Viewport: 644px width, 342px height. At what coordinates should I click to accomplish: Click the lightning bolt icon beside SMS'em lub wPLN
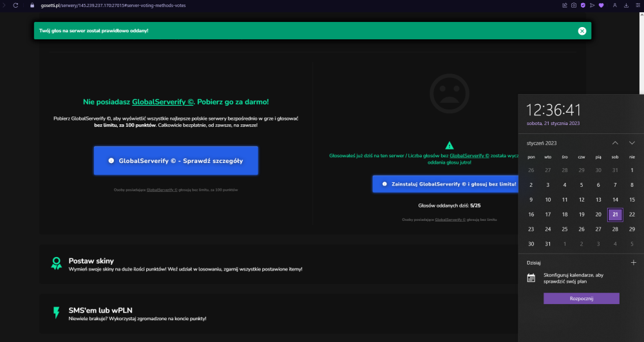pos(56,312)
